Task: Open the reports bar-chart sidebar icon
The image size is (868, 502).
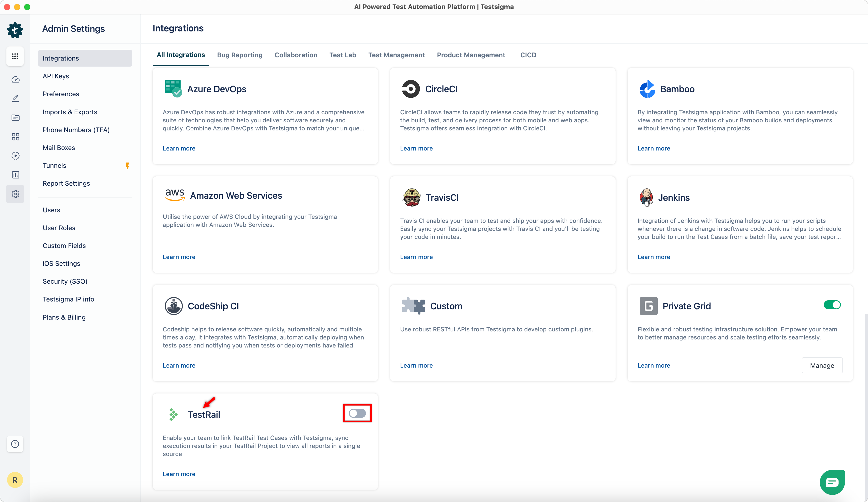Action: coord(15,175)
